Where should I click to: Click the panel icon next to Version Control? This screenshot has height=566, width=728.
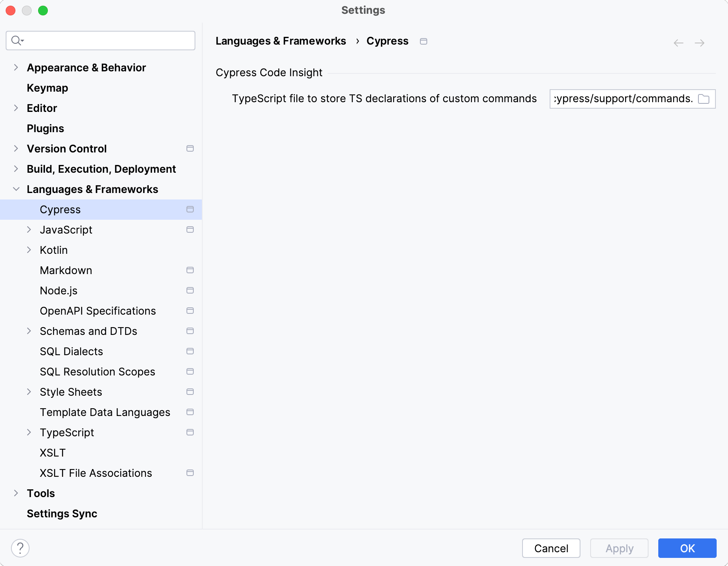190,148
